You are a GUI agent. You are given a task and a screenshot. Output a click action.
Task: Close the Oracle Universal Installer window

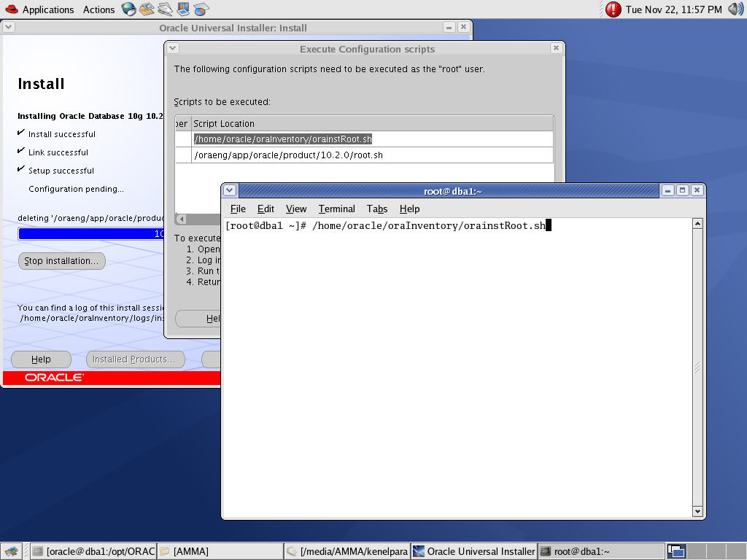463,27
